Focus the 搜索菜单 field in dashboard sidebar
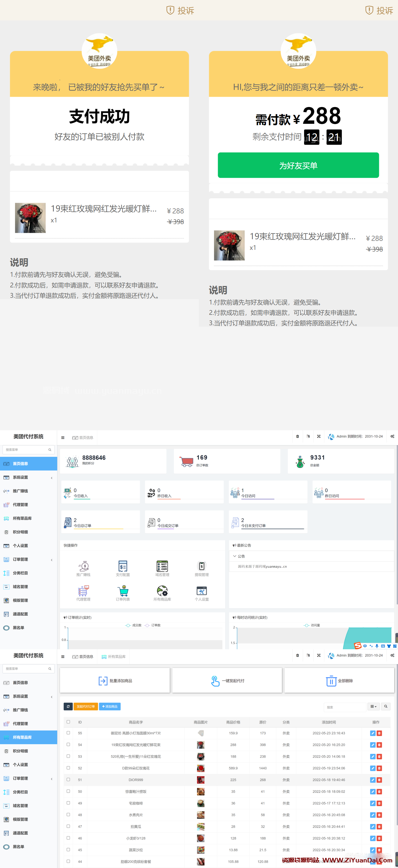The width and height of the screenshot is (398, 868). pyautogui.click(x=28, y=450)
